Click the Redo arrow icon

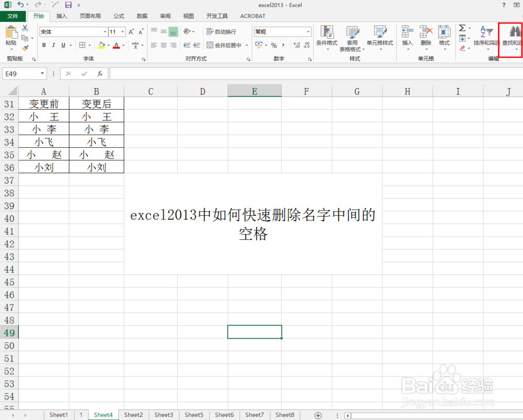(38, 5)
